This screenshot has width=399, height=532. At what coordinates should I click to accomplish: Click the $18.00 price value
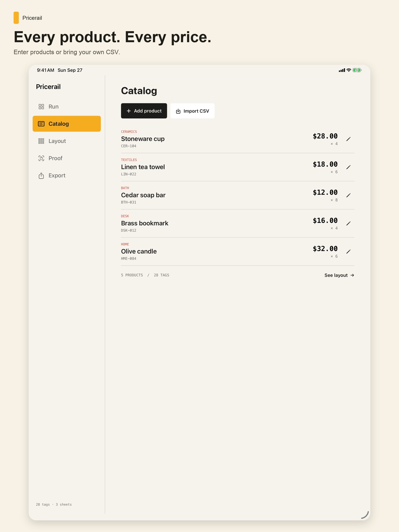(325, 164)
